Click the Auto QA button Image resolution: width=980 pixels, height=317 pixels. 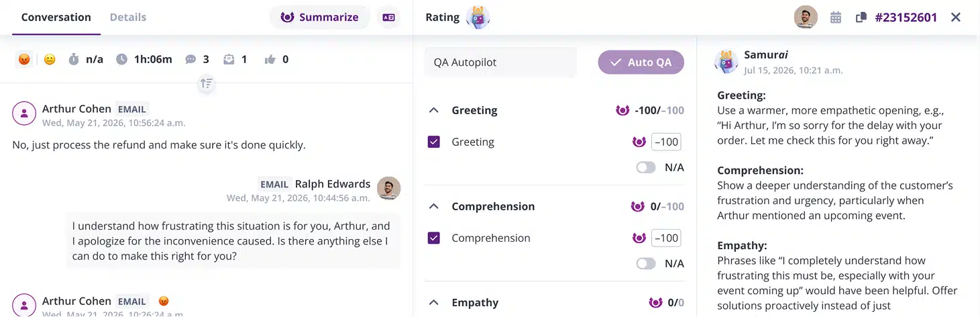(641, 62)
